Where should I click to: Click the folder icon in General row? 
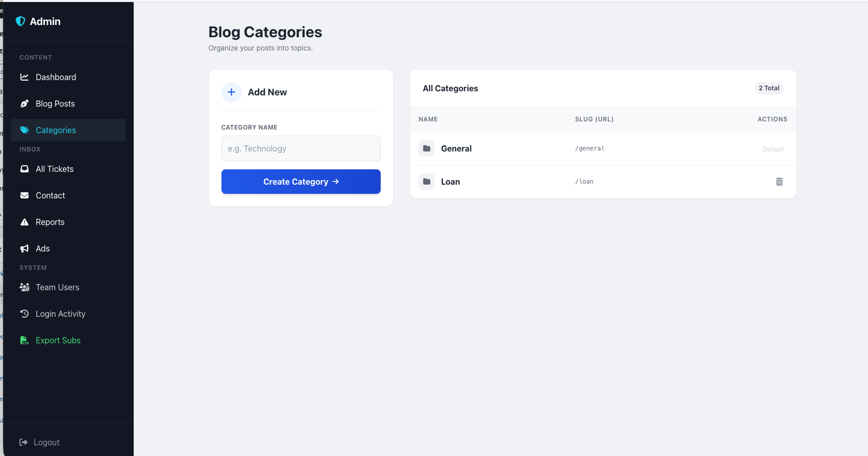pyautogui.click(x=427, y=148)
